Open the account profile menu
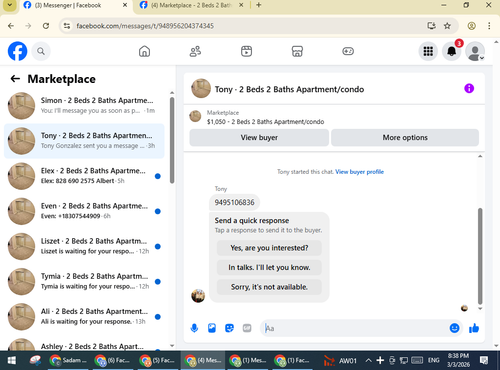Image resolution: width=500 pixels, height=370 pixels. (x=475, y=51)
